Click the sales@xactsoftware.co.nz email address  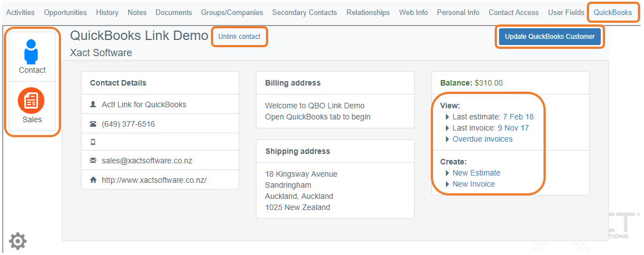[147, 161]
